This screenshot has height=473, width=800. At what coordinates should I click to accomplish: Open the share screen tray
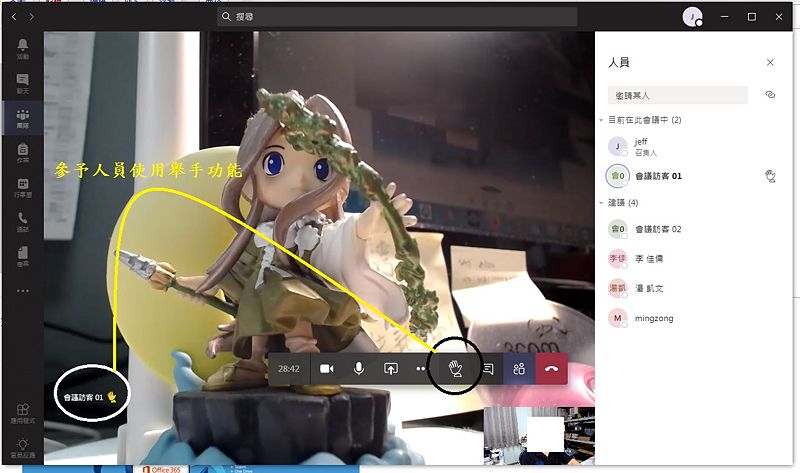coord(391,368)
